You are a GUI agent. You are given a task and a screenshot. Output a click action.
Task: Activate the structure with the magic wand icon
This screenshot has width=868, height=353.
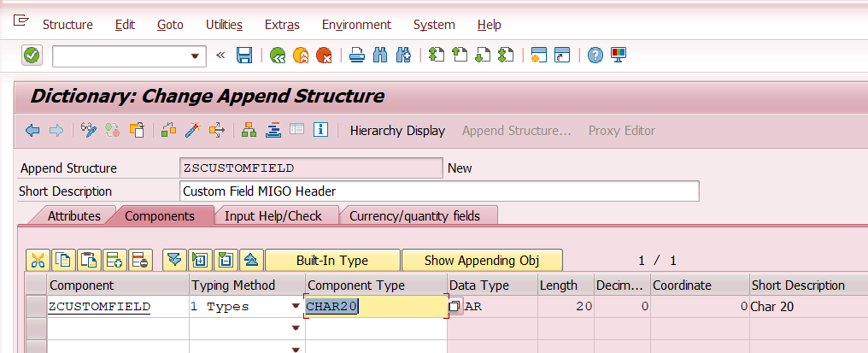192,130
